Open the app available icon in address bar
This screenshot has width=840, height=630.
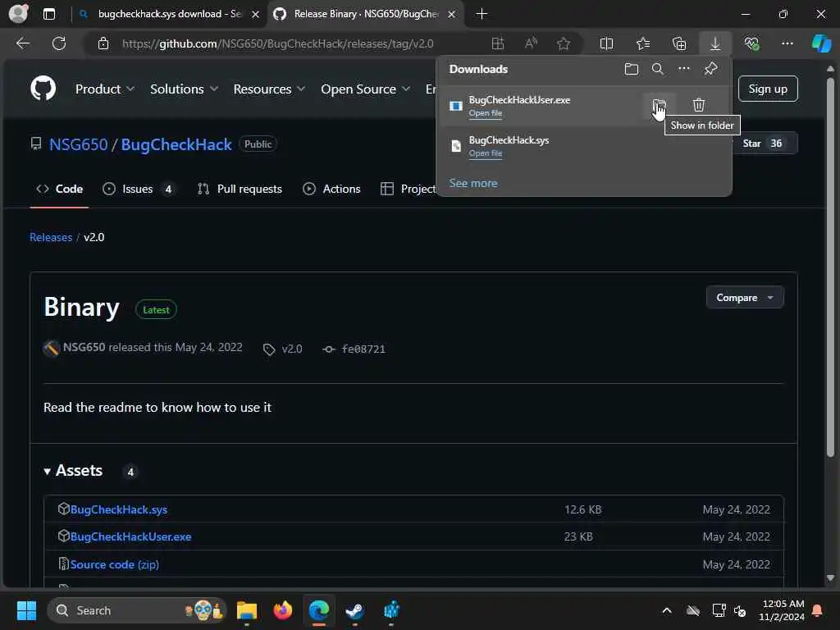(x=498, y=43)
